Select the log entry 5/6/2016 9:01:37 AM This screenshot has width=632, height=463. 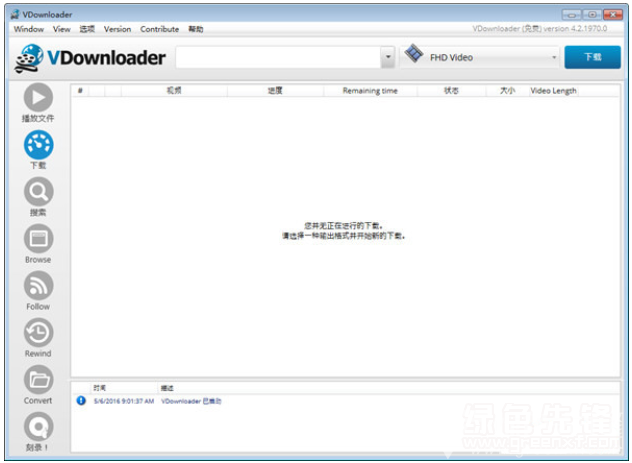tap(124, 401)
